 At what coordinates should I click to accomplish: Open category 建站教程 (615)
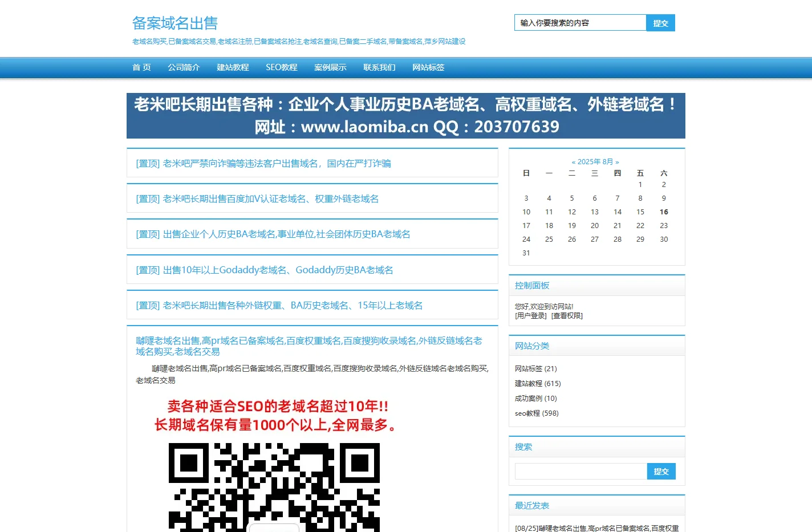coord(538,384)
